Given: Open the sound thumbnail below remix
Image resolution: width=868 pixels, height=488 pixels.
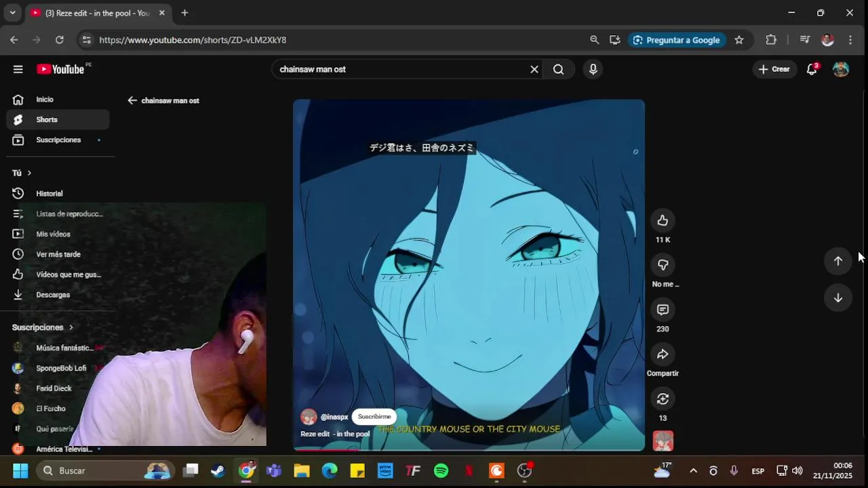Looking at the screenshot, I should point(663,441).
